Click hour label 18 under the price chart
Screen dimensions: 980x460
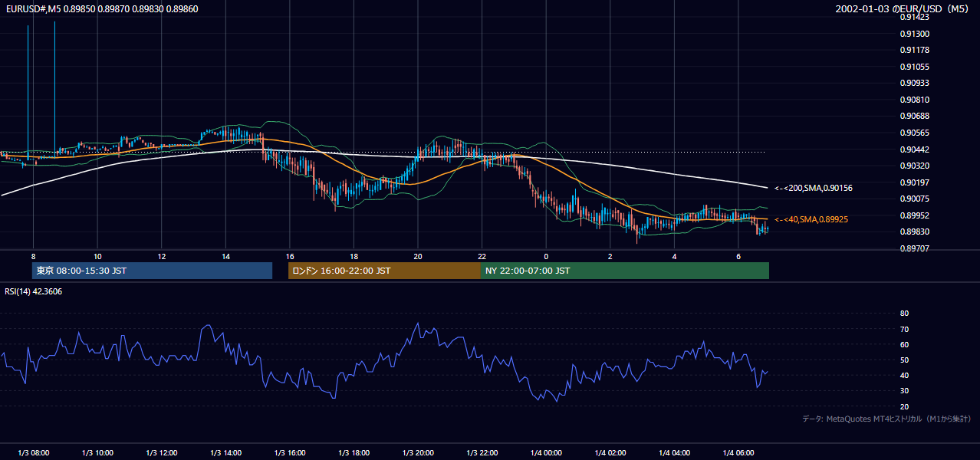tap(354, 256)
